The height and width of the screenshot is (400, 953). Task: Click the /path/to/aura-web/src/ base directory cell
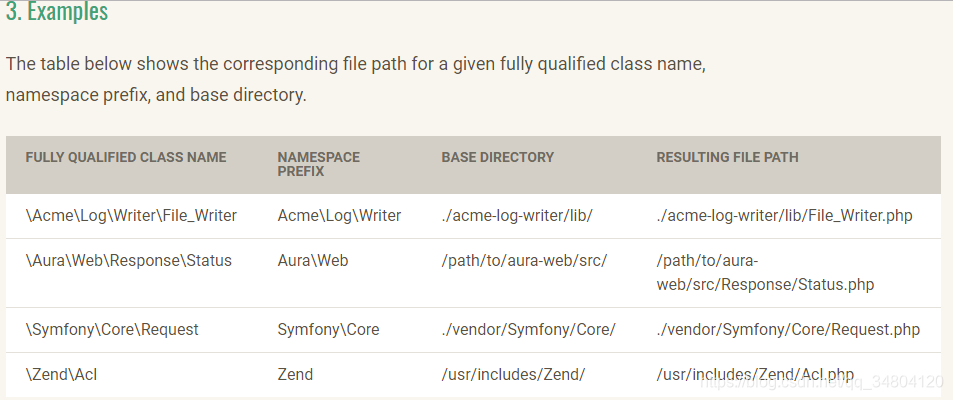click(x=525, y=261)
